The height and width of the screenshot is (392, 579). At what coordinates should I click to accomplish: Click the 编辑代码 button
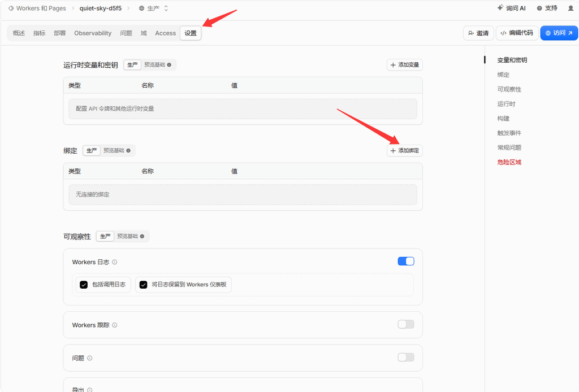point(517,33)
